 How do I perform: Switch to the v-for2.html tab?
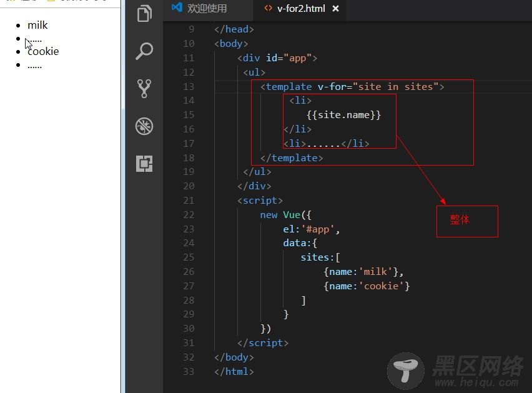click(301, 9)
